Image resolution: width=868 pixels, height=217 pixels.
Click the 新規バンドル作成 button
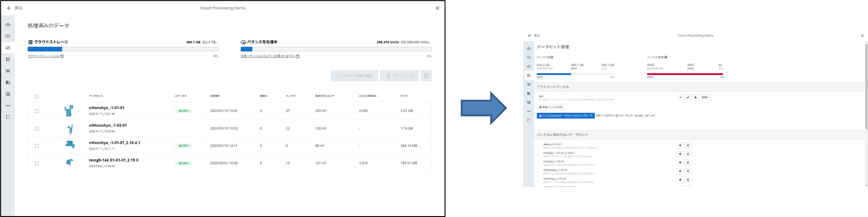[551, 107]
